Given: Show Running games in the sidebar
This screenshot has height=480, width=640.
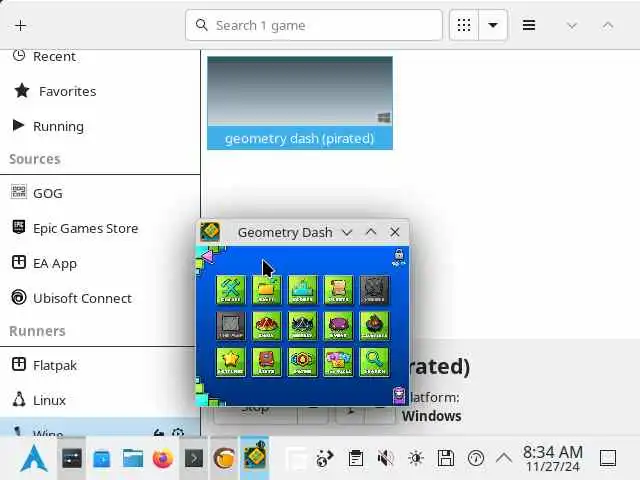Looking at the screenshot, I should click(x=100, y=126).
